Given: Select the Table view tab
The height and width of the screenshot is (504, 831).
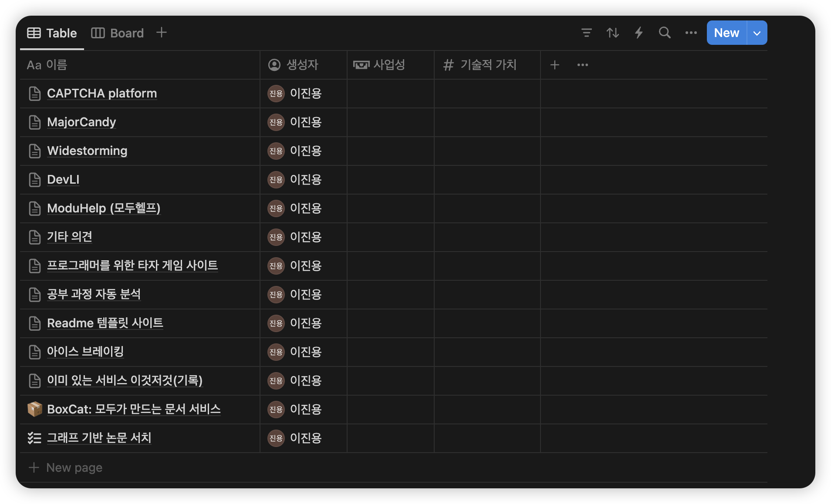Looking at the screenshot, I should 52,33.
